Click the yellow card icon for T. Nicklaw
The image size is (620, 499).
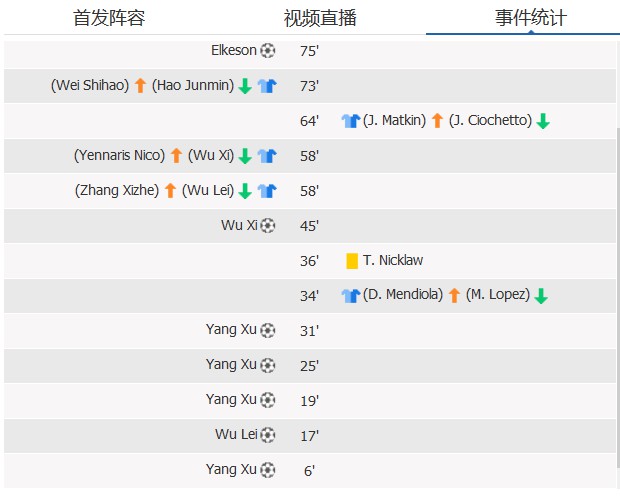pyautogui.click(x=352, y=261)
